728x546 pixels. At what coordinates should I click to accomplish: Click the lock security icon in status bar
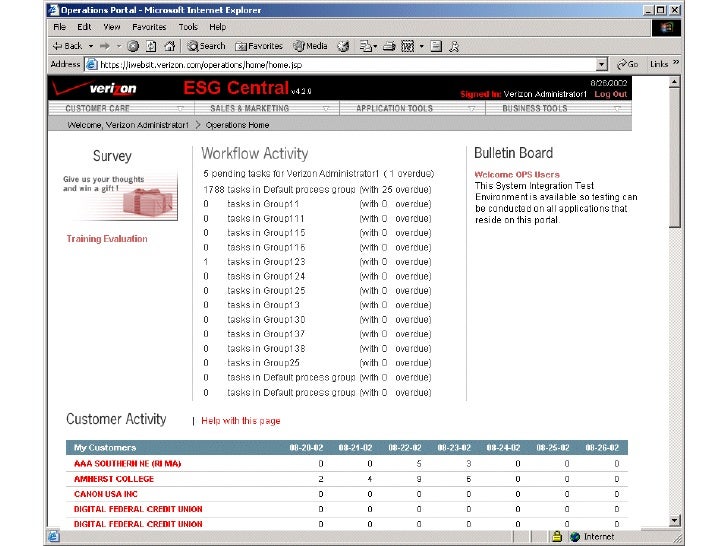[557, 537]
